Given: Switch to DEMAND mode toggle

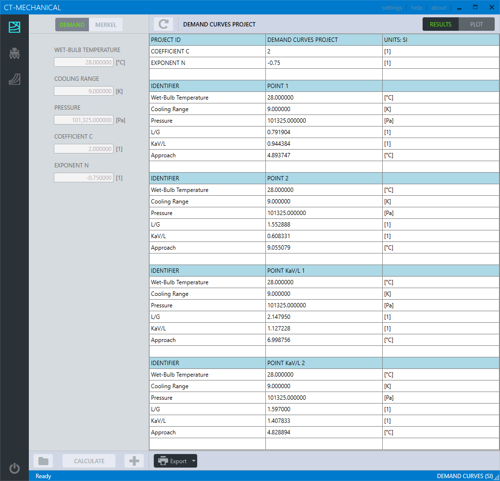Looking at the screenshot, I should click(72, 25).
